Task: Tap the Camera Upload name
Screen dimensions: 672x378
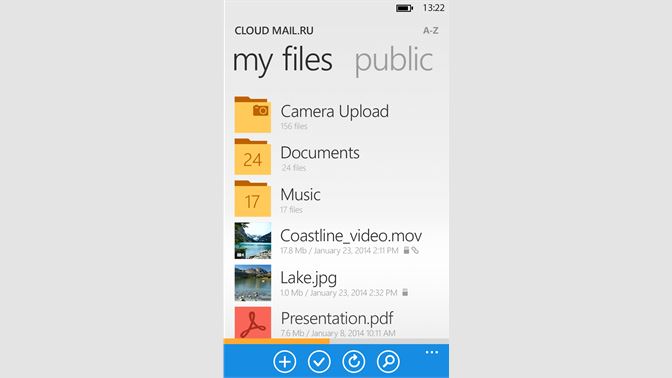Action: [335, 111]
